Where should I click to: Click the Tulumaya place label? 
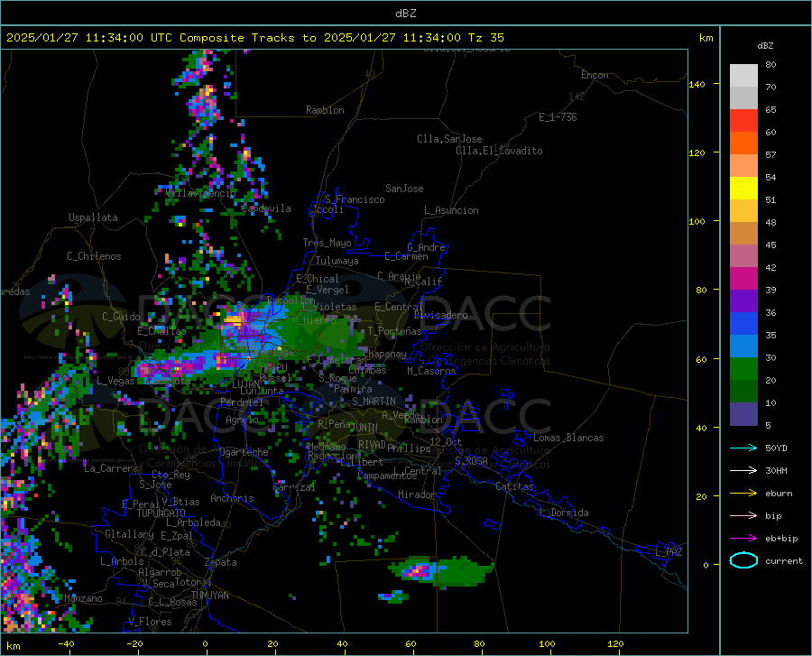[x=337, y=261]
